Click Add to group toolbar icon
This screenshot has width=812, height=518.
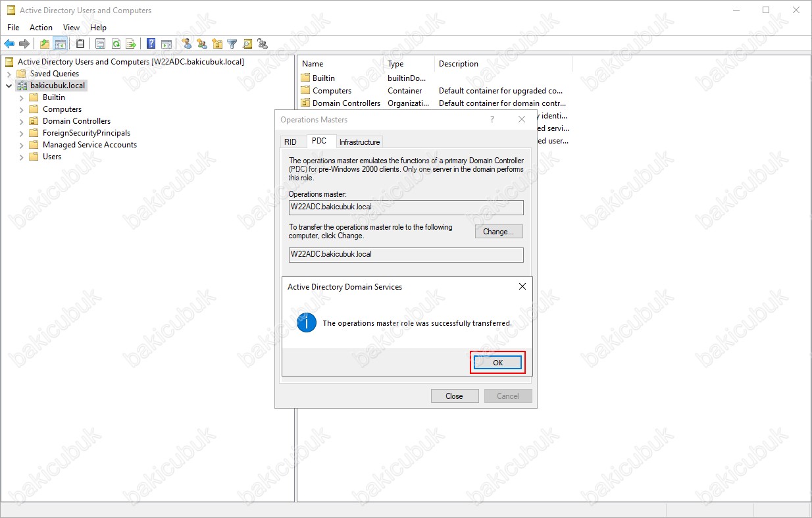pos(263,44)
